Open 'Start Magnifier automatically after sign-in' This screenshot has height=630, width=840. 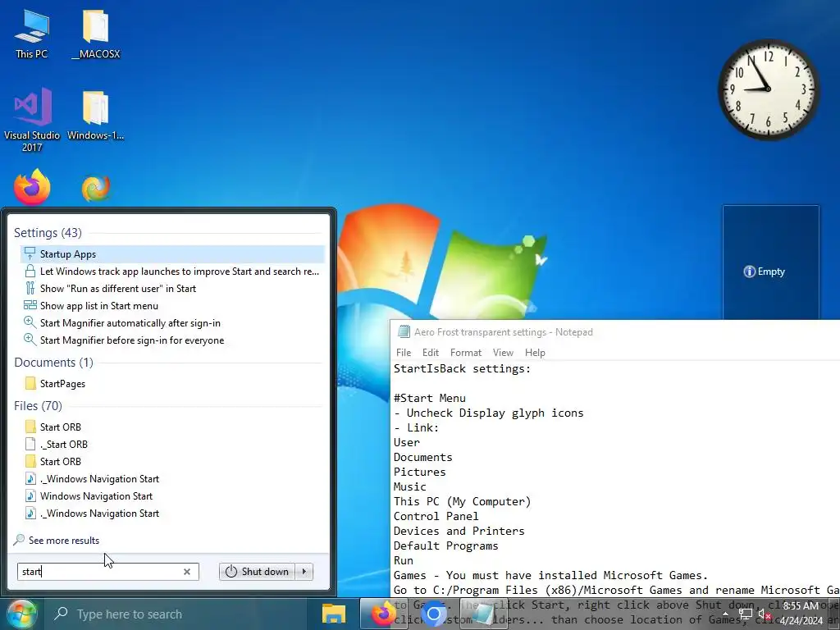pyautogui.click(x=172, y=322)
